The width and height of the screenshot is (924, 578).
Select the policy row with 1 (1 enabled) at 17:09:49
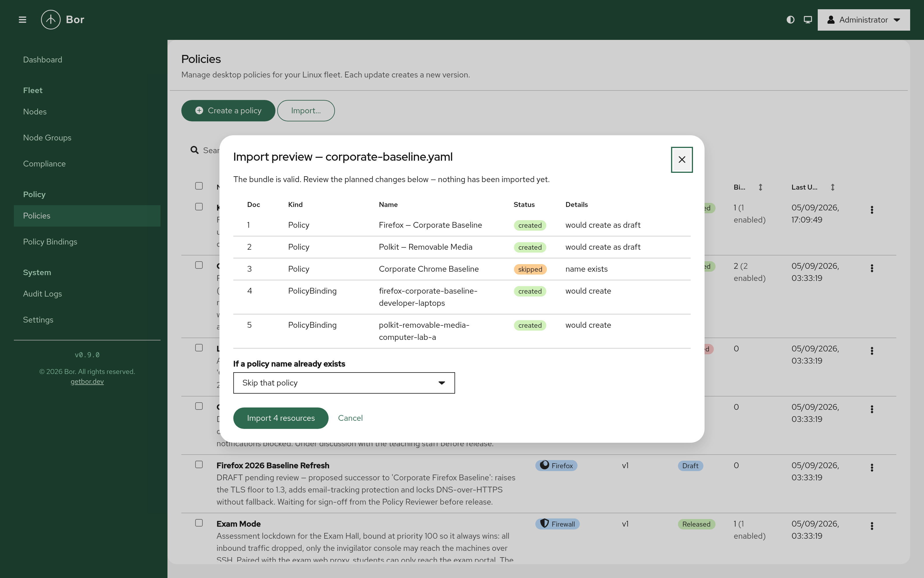pos(199,207)
